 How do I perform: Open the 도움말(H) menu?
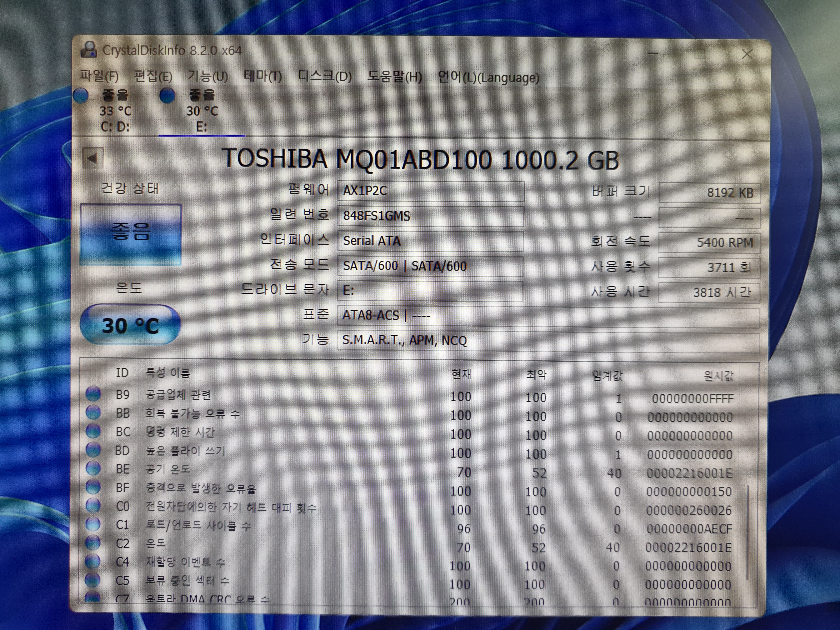pyautogui.click(x=395, y=77)
